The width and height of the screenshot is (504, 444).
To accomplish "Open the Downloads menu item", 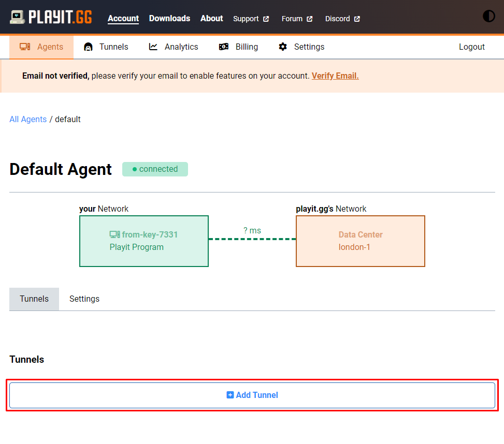I will coord(169,18).
